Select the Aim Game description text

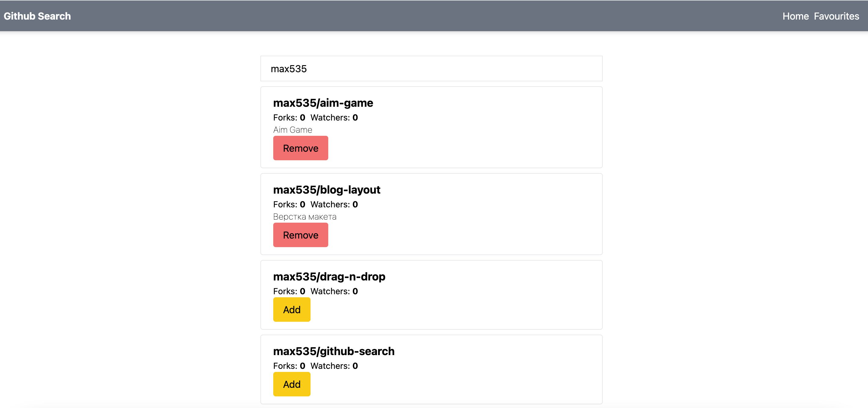tap(292, 130)
